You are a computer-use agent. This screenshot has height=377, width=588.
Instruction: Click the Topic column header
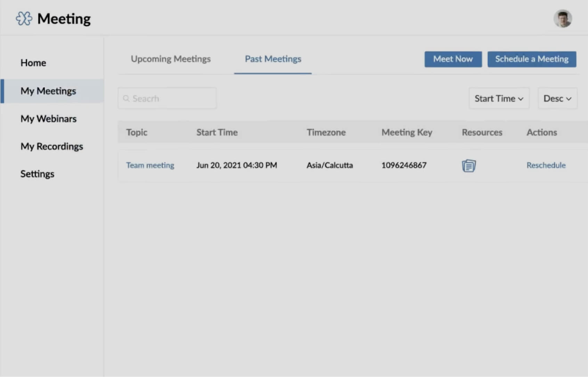tap(137, 132)
